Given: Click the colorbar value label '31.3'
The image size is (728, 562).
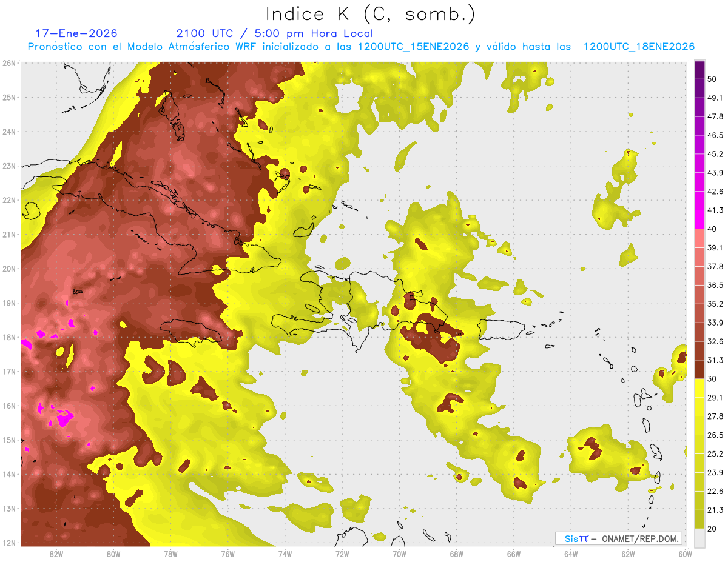Looking at the screenshot, I should [715, 360].
